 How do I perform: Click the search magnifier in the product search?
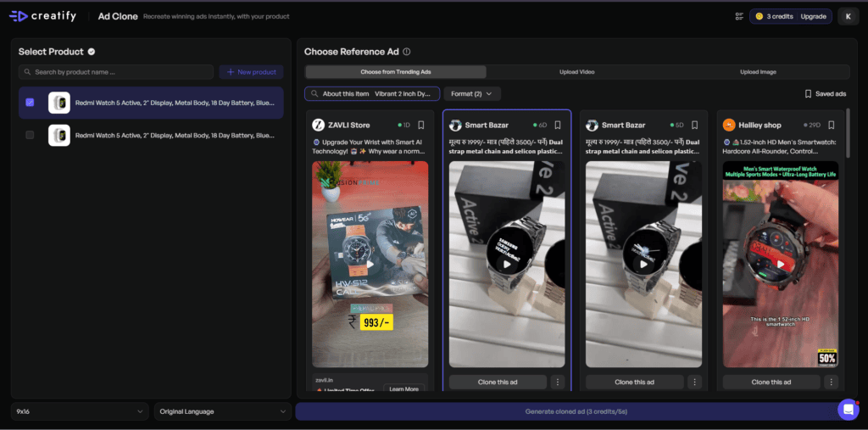28,72
